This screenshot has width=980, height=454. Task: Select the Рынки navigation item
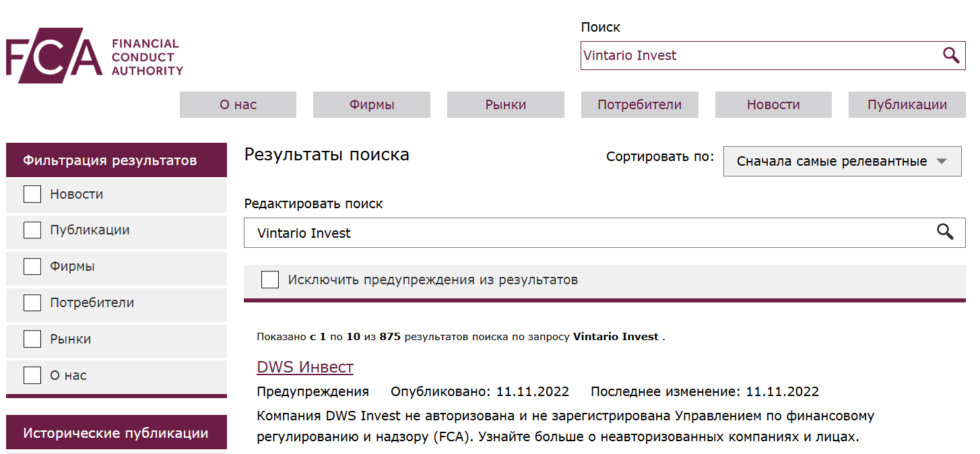pyautogui.click(x=505, y=104)
